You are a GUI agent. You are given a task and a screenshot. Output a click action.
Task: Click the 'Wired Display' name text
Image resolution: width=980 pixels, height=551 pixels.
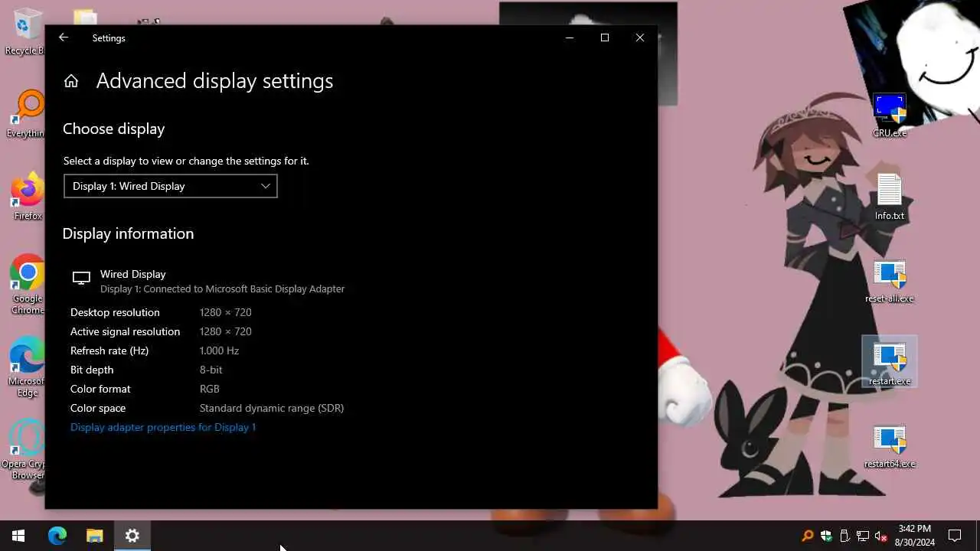point(133,274)
